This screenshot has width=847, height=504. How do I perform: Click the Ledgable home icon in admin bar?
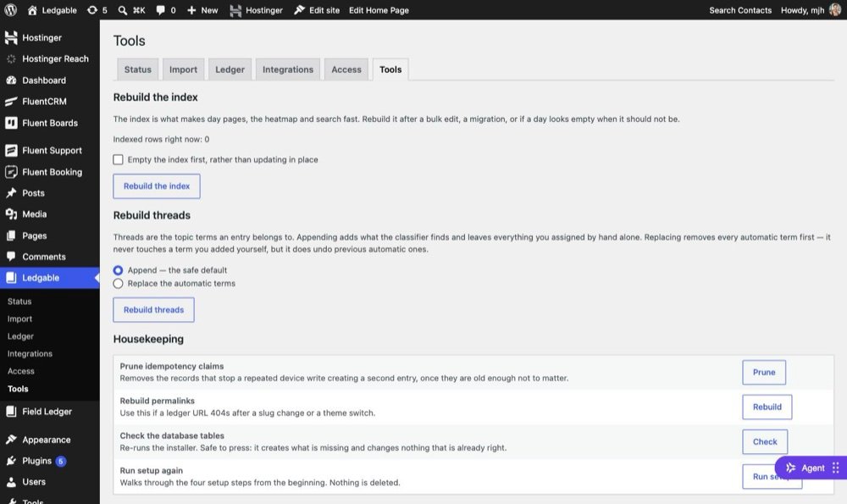pyautogui.click(x=32, y=10)
